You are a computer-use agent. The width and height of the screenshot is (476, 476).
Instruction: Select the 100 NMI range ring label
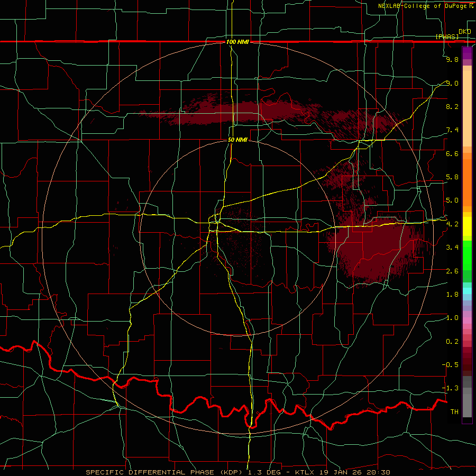(x=237, y=42)
